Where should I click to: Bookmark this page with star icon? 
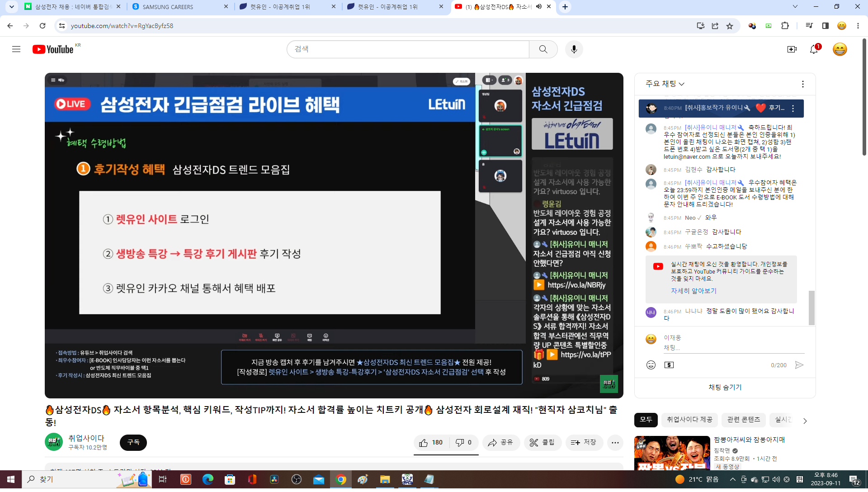pos(730,26)
